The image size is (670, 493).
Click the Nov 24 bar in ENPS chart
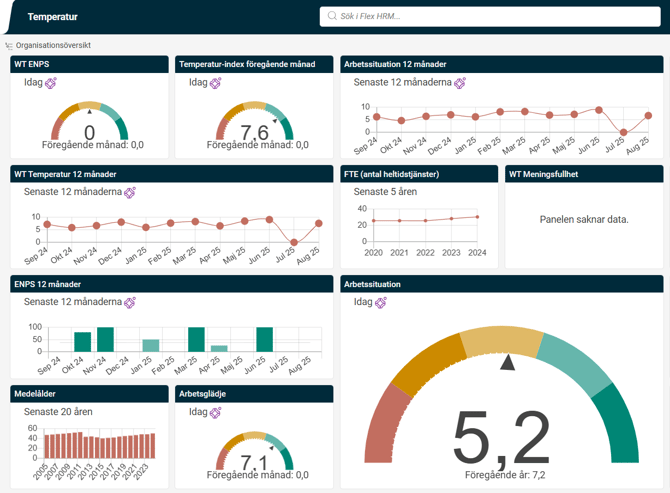[x=105, y=339]
